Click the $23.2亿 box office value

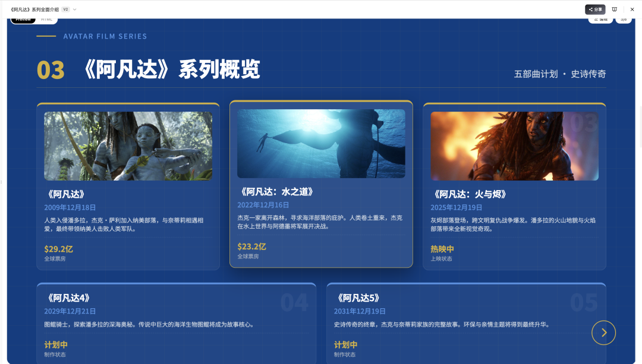point(252,246)
